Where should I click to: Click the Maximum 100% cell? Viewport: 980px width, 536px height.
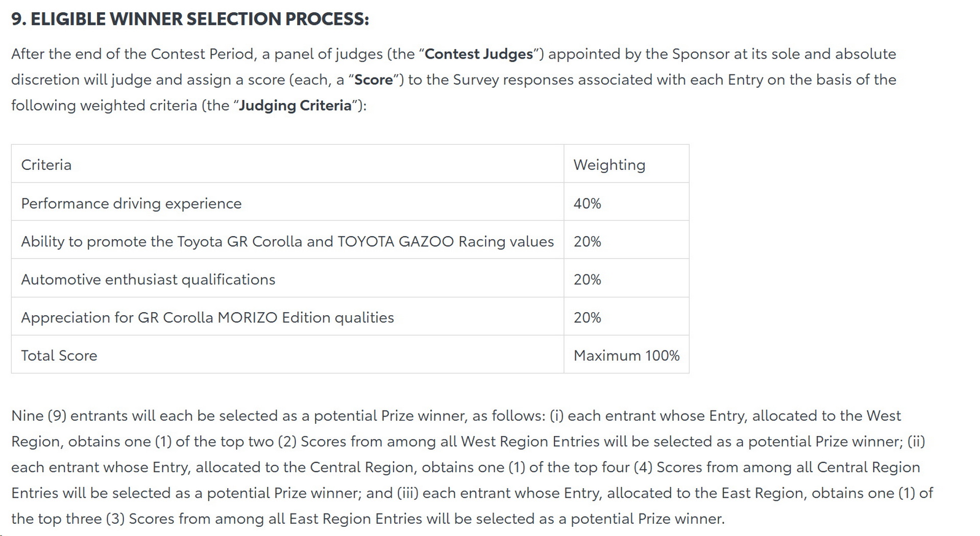pos(626,355)
